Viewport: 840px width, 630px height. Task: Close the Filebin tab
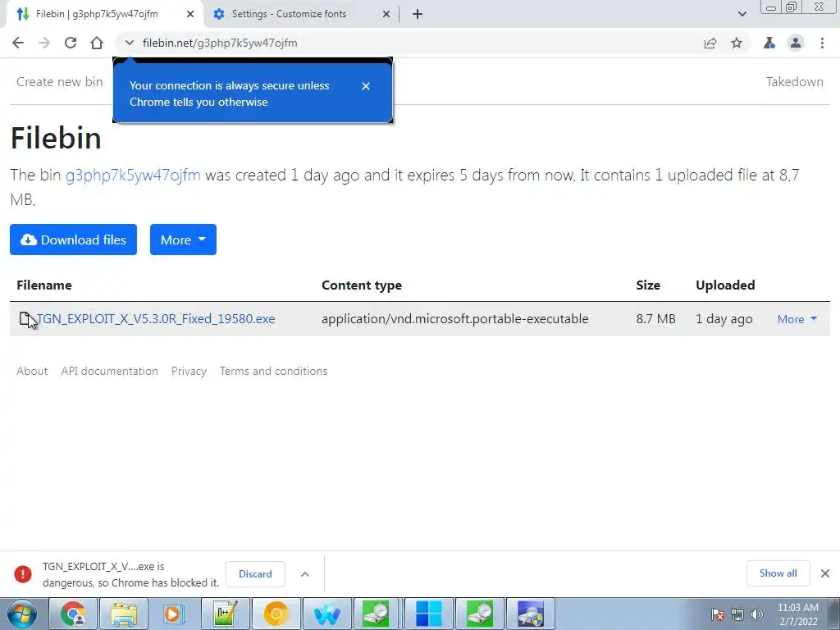190,14
